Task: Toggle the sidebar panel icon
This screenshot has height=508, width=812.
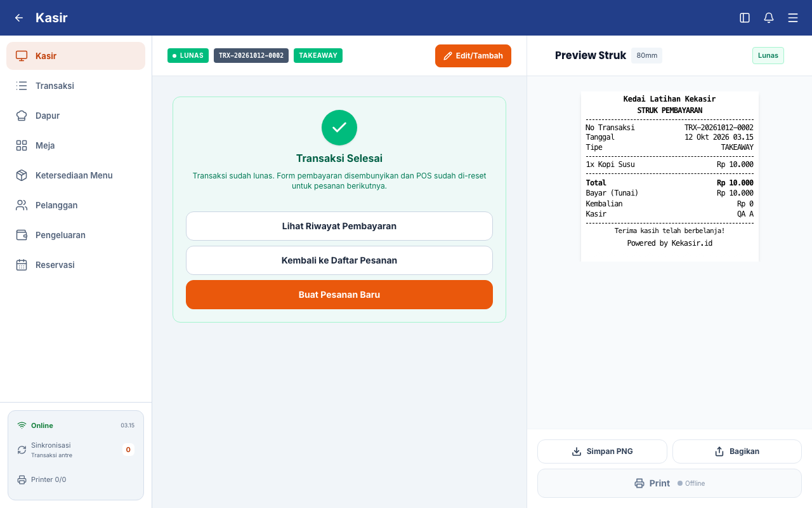Action: click(x=745, y=18)
